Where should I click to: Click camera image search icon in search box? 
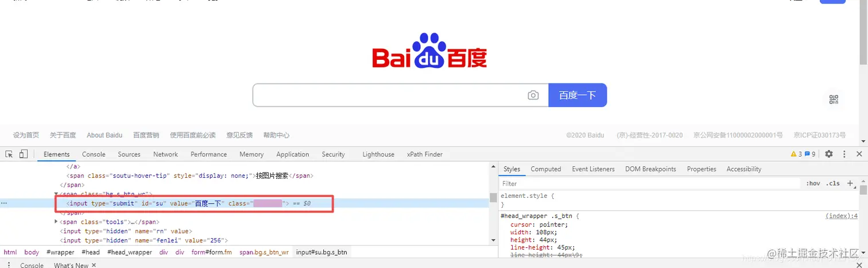(x=533, y=95)
